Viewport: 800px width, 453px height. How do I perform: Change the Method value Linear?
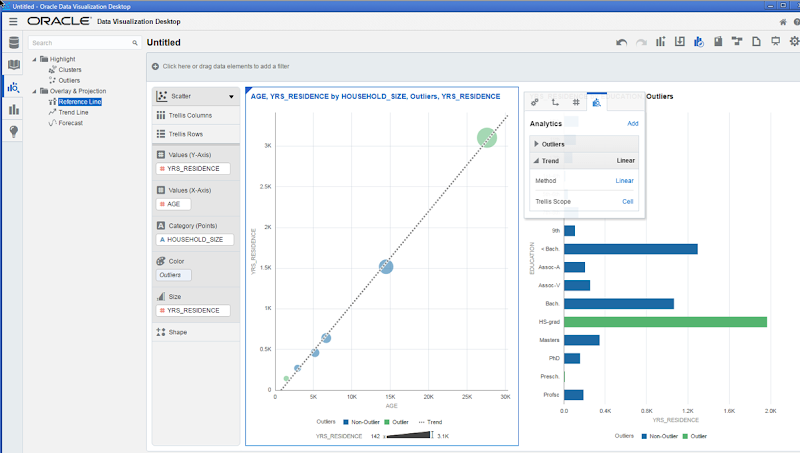[624, 181]
